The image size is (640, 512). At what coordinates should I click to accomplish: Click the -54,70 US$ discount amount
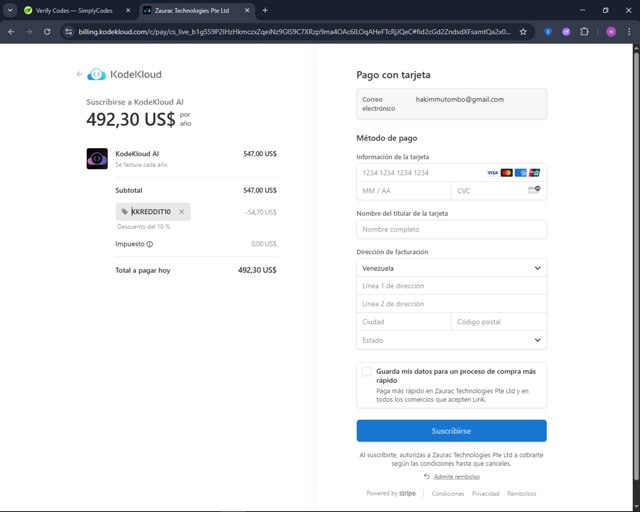(261, 212)
